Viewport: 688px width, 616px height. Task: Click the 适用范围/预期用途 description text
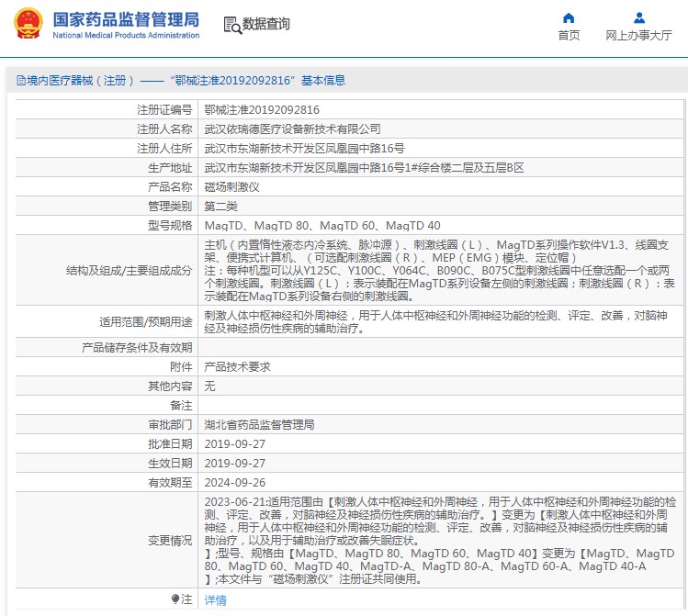tap(435, 322)
